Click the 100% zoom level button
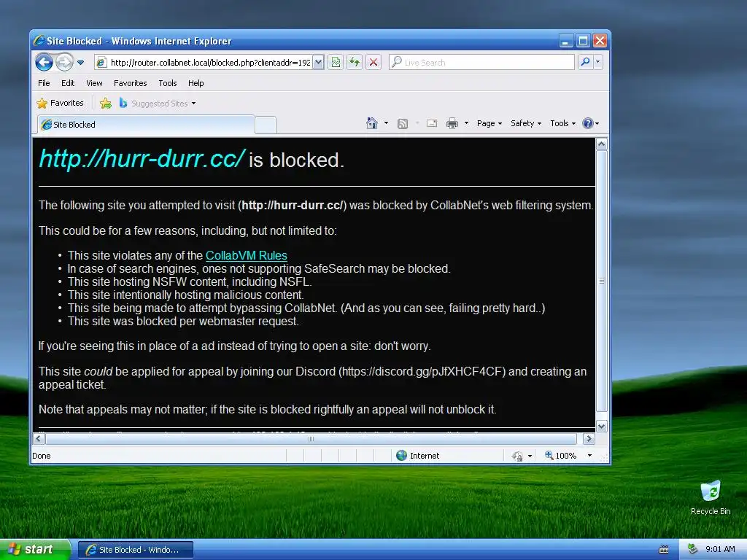This screenshot has height=560, width=747. [x=561, y=456]
